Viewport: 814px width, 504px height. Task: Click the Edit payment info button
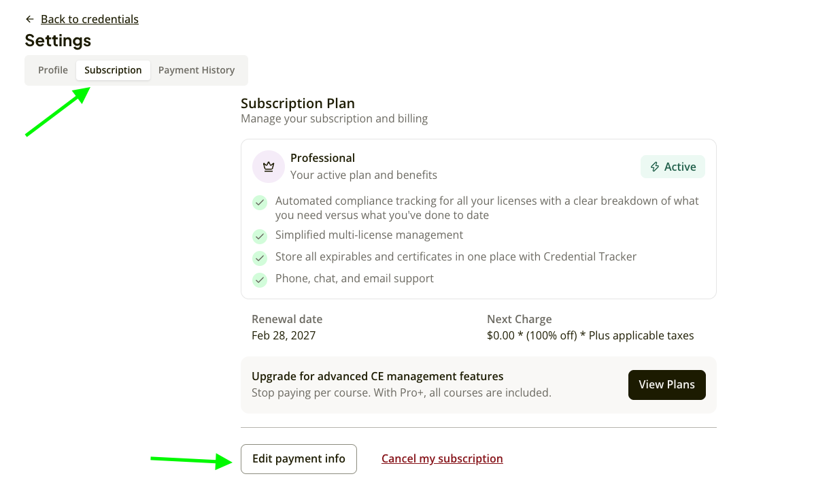(299, 459)
